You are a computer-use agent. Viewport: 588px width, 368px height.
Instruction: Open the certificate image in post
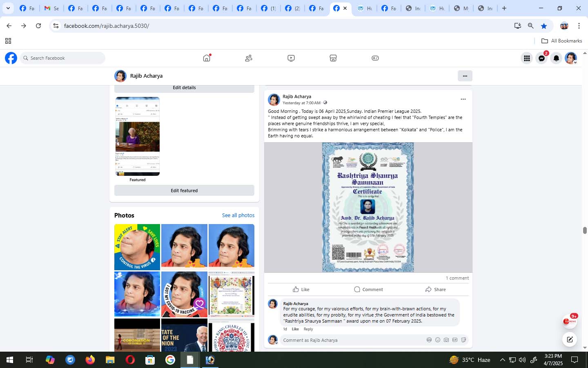(368, 207)
